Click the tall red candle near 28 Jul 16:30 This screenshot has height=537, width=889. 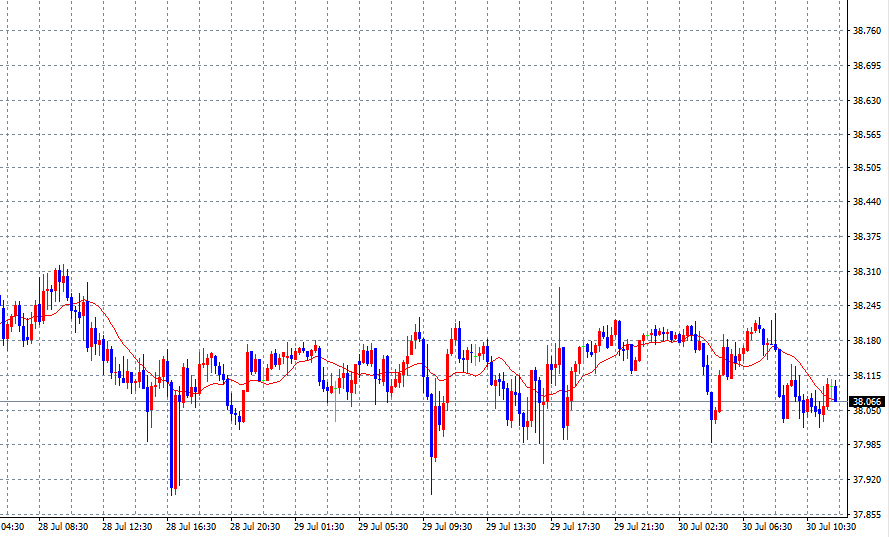pos(175,440)
